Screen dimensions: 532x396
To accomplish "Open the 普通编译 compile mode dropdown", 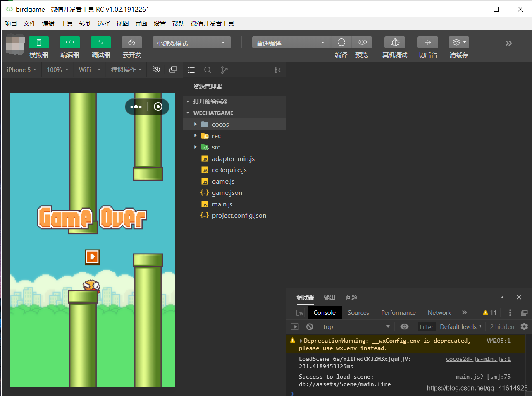I will [291, 43].
